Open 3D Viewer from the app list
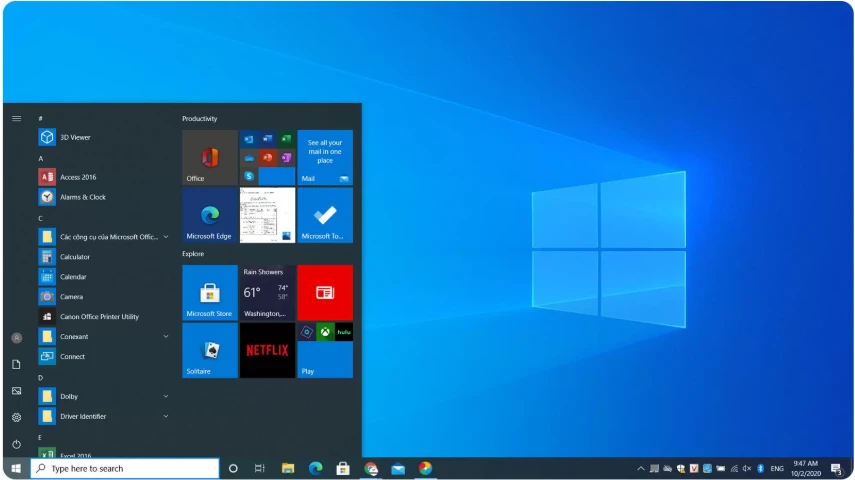855x480 pixels. [x=104, y=137]
